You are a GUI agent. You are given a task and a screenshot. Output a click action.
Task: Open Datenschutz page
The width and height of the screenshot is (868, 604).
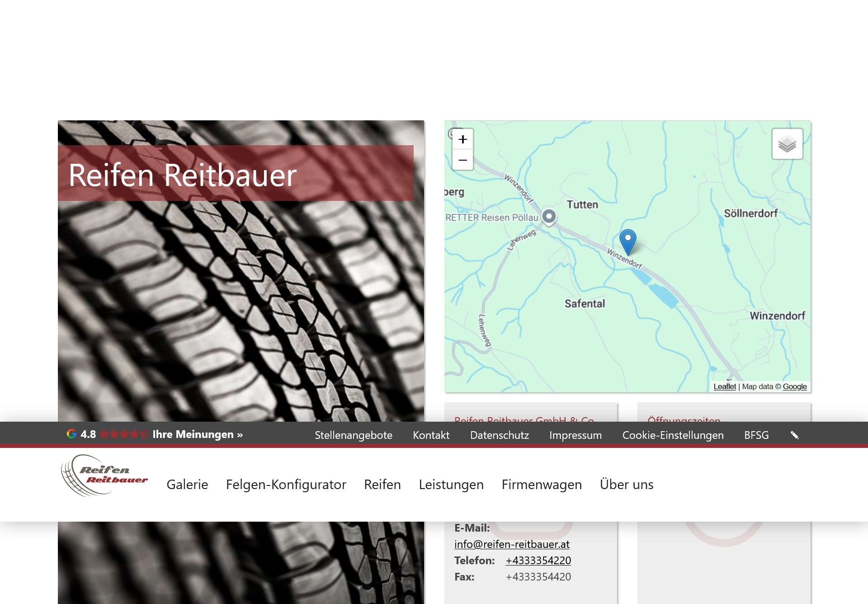499,435
